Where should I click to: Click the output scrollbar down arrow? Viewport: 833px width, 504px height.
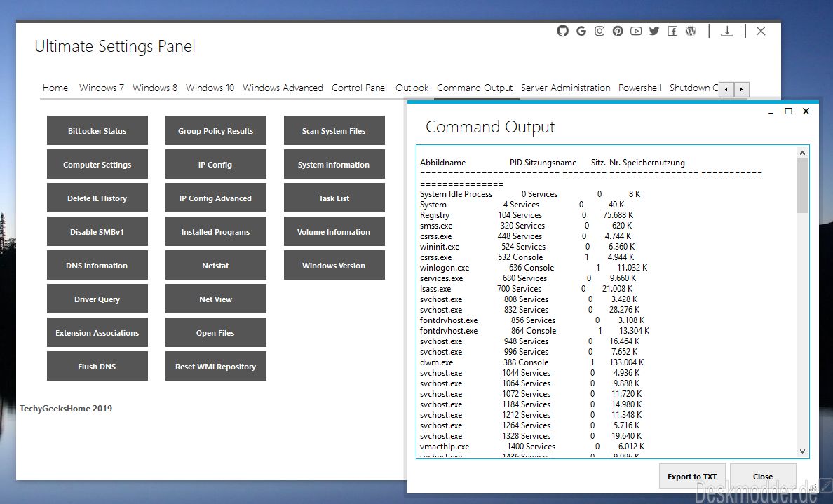[x=802, y=452]
